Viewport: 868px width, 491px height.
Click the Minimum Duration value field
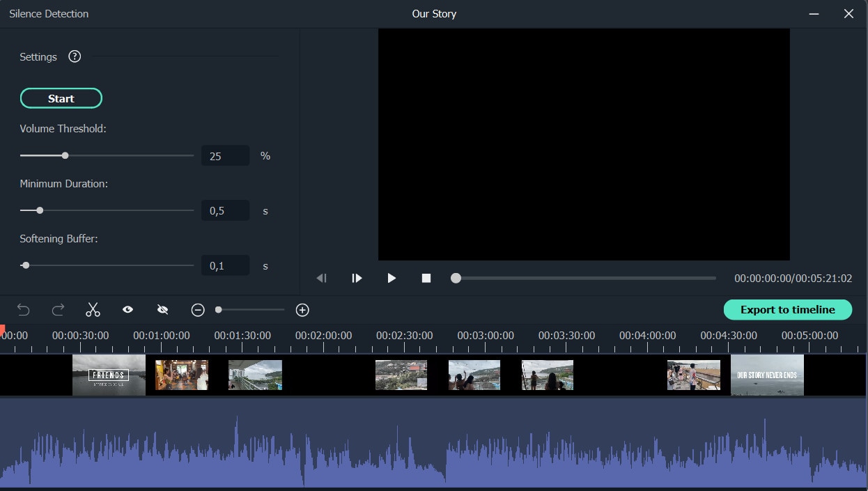[225, 210]
